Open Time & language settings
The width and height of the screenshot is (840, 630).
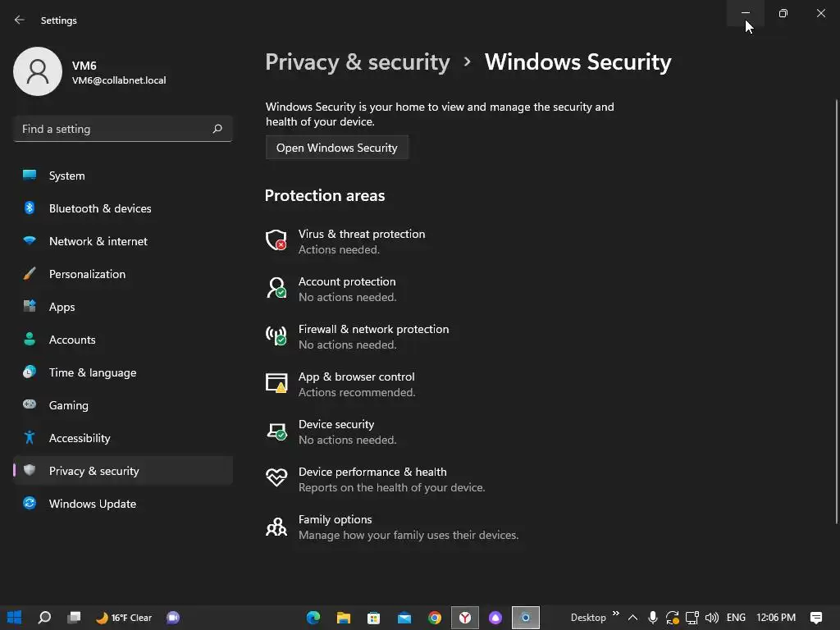pyautogui.click(x=123, y=372)
